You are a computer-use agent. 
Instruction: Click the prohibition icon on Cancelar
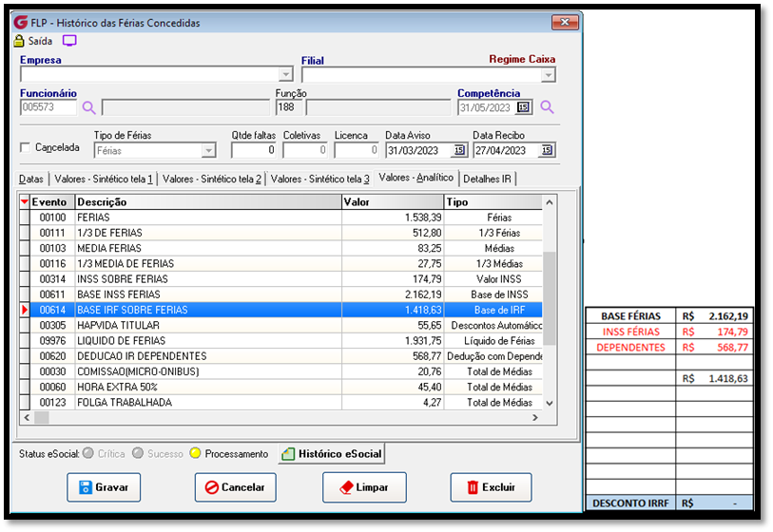pyautogui.click(x=211, y=487)
